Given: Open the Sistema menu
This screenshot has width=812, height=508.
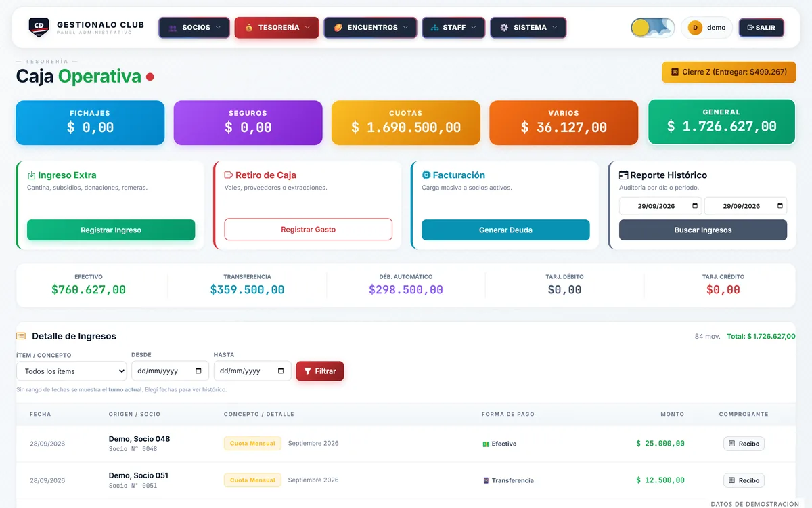Looking at the screenshot, I should [x=528, y=28].
